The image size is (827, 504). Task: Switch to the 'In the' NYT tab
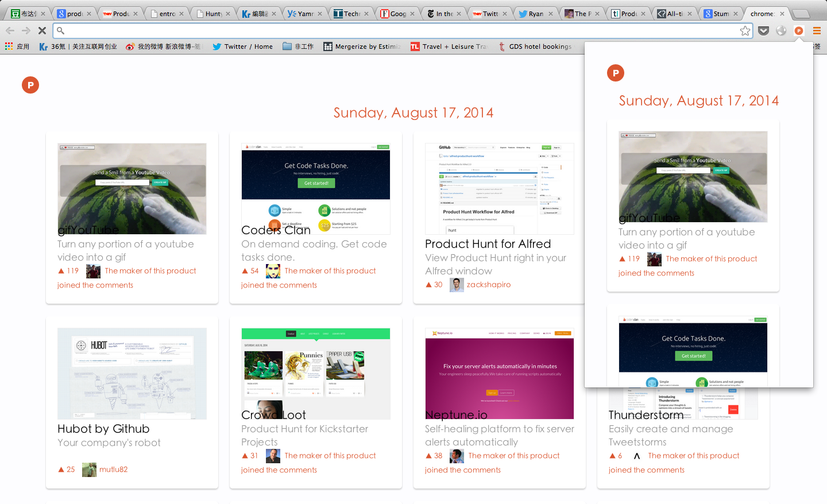click(x=444, y=13)
